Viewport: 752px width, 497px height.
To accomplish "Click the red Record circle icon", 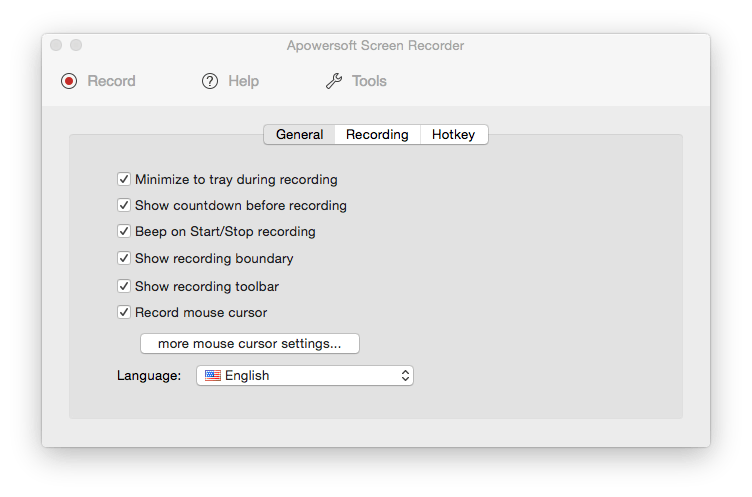I will point(69,81).
